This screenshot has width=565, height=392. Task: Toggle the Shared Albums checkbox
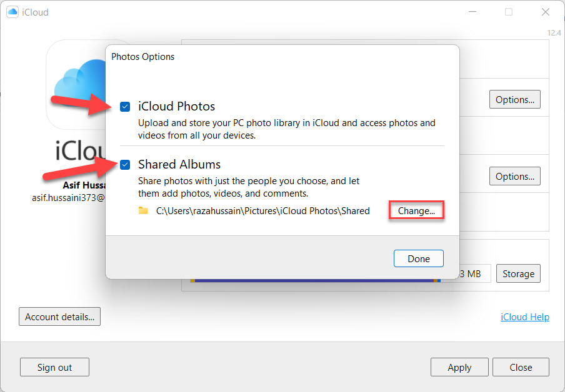click(x=125, y=165)
